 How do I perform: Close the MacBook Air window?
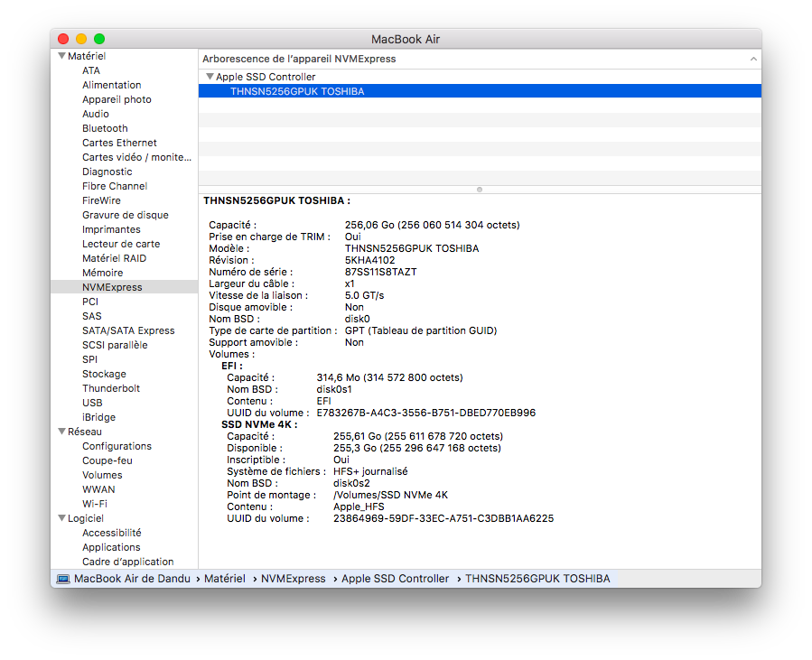click(x=63, y=39)
